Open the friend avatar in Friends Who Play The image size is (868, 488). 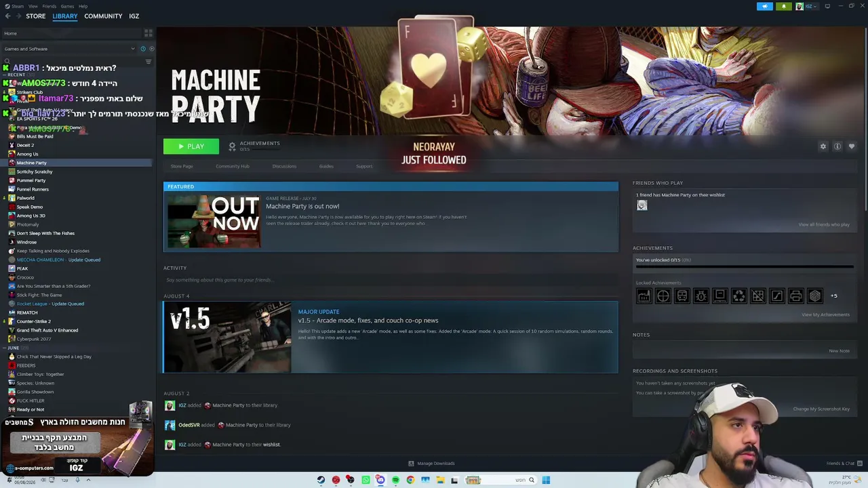pos(642,205)
